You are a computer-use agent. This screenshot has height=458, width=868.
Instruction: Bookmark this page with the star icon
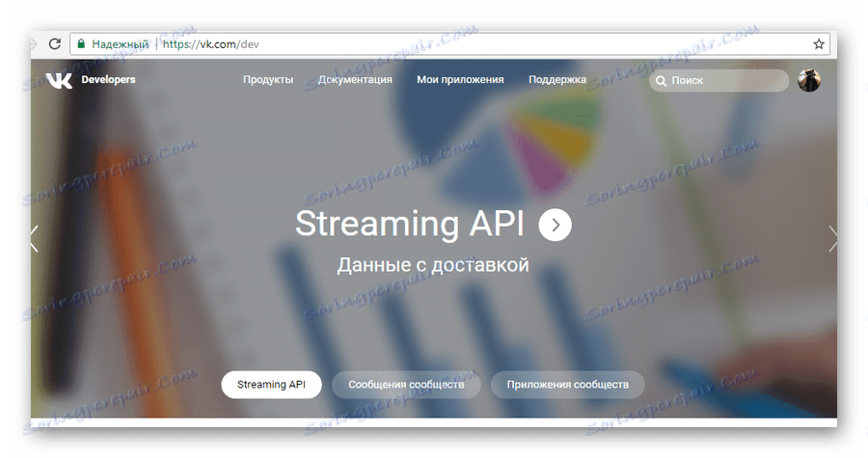tap(819, 44)
